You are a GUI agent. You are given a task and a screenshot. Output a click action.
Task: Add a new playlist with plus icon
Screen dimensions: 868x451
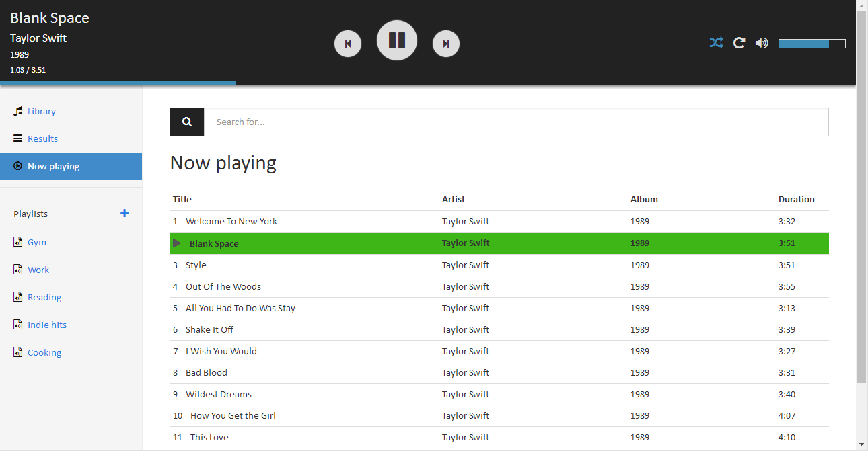124,213
